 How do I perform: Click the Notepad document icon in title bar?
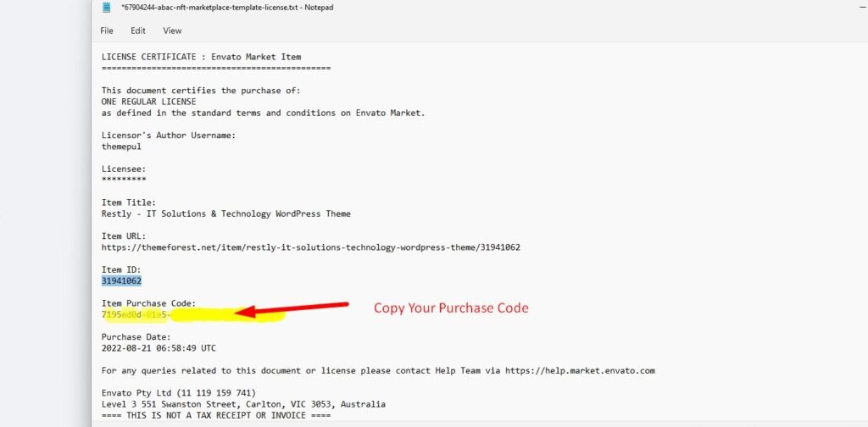point(105,8)
